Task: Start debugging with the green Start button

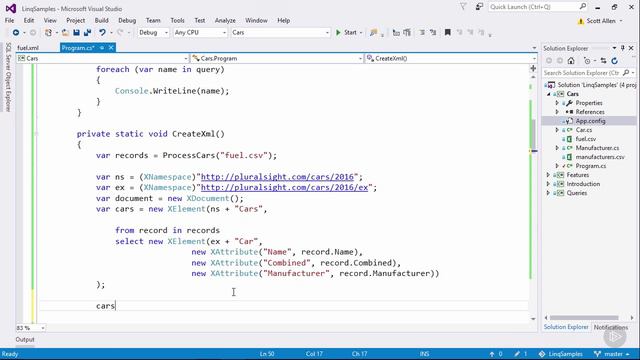Action: click(347, 33)
